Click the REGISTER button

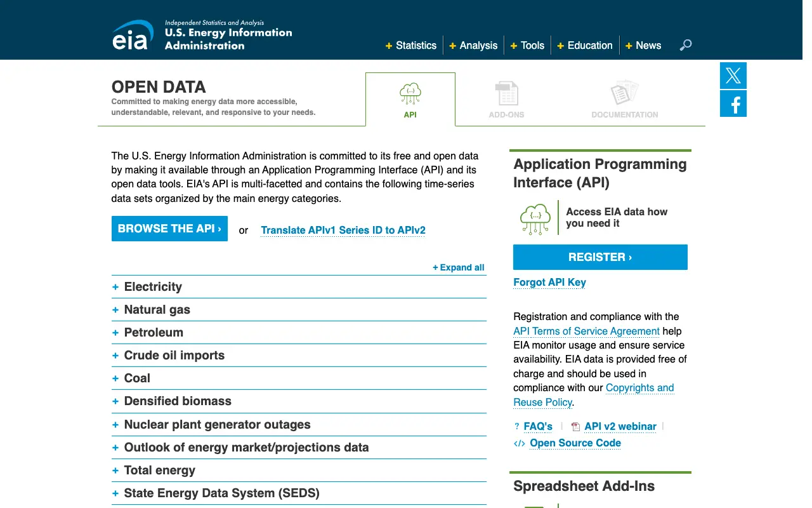600,257
